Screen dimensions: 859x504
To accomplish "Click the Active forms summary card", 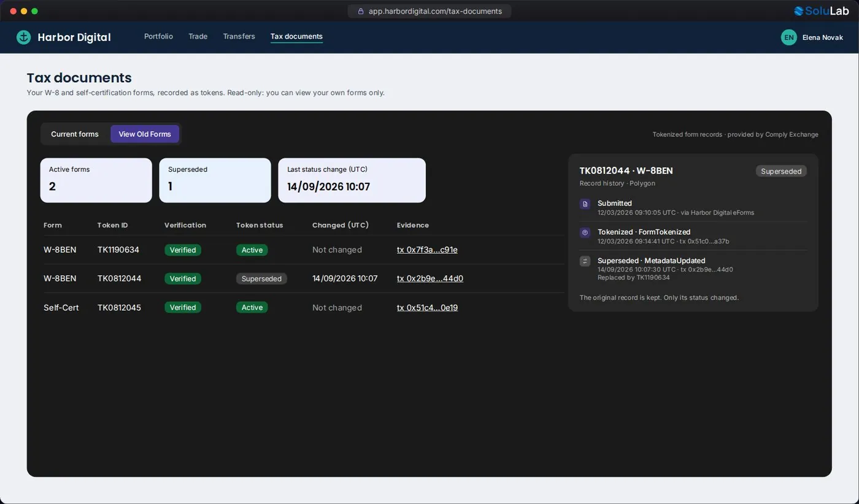I will point(96,180).
